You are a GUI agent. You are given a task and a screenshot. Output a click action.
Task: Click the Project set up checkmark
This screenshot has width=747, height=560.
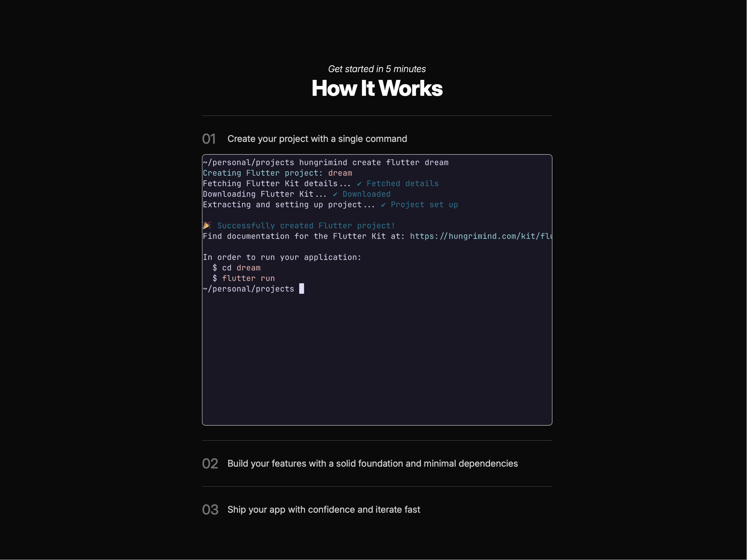tap(383, 205)
